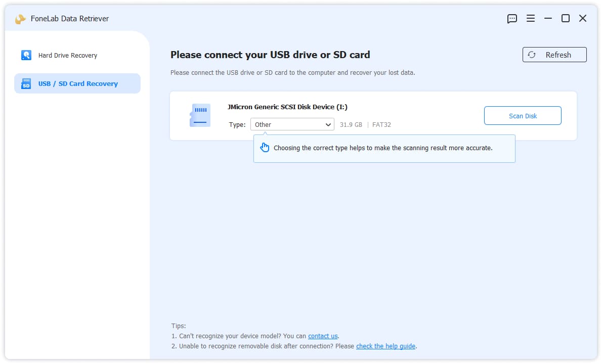Click the pointing hand tip icon

(265, 148)
